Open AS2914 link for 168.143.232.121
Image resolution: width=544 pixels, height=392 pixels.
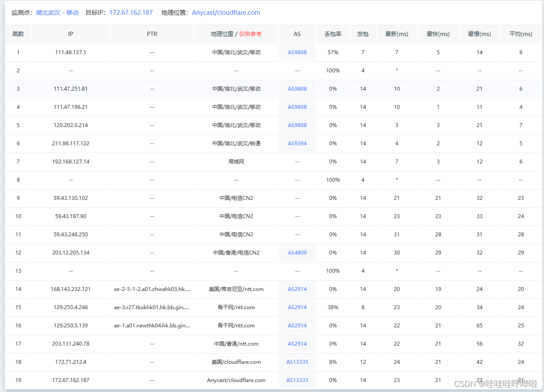point(297,289)
